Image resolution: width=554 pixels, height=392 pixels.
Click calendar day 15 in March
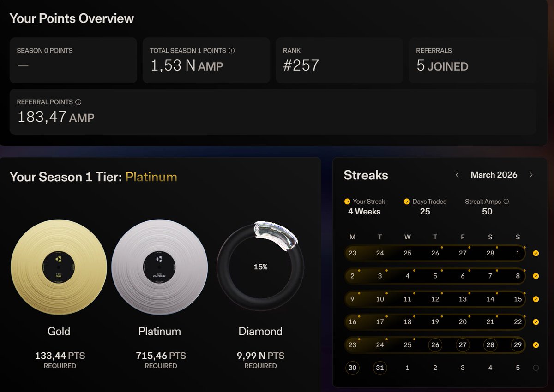click(x=518, y=299)
